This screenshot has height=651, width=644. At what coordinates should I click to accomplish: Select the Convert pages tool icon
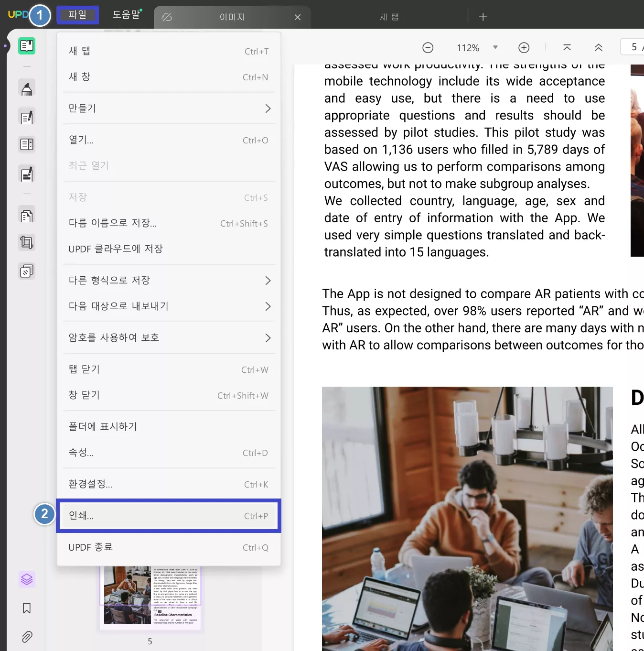[27, 216]
